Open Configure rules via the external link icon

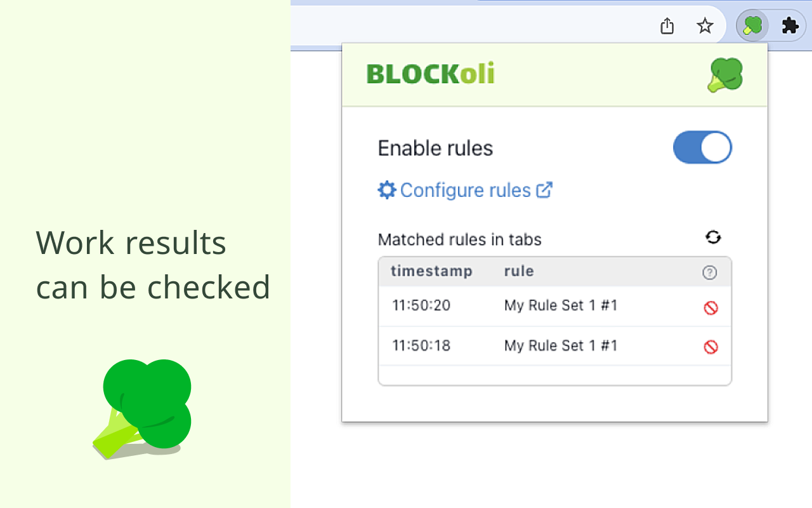point(544,189)
